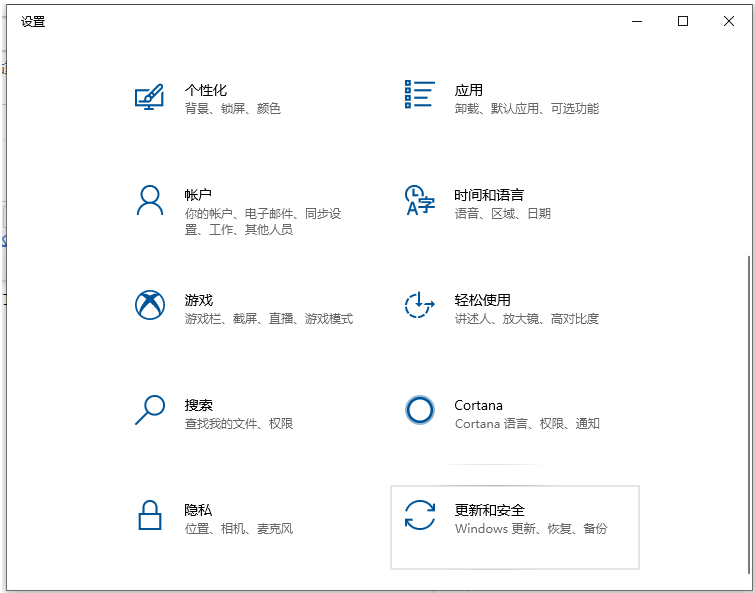
Task: Open the 个性化 paintbrush monitor icon
Action: [149, 97]
